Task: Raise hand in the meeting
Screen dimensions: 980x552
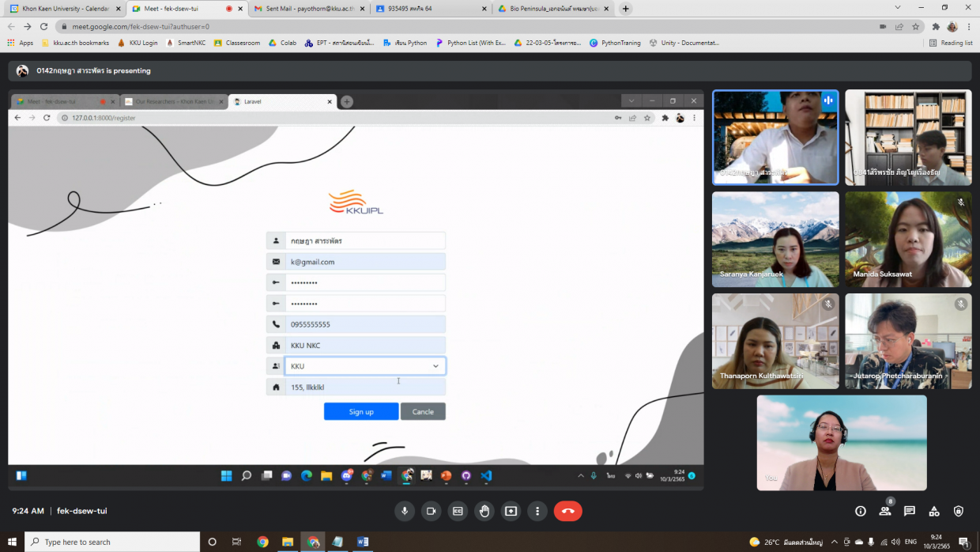Action: pyautogui.click(x=484, y=511)
